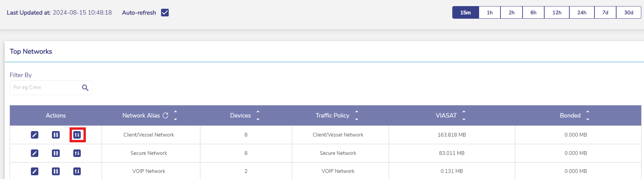Disable the Auto-refresh checkbox
Image resolution: width=644 pixels, height=179 pixels.
pos(165,13)
